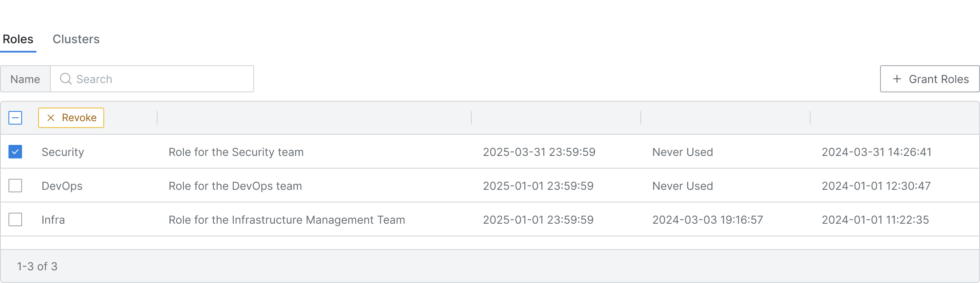Click Security's Never Used last-used cell
This screenshot has width=980, height=283.
coord(683,152)
